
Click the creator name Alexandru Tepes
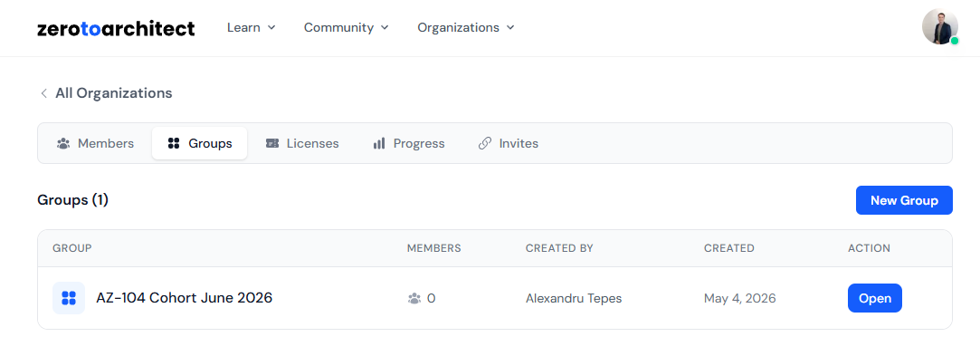click(574, 298)
